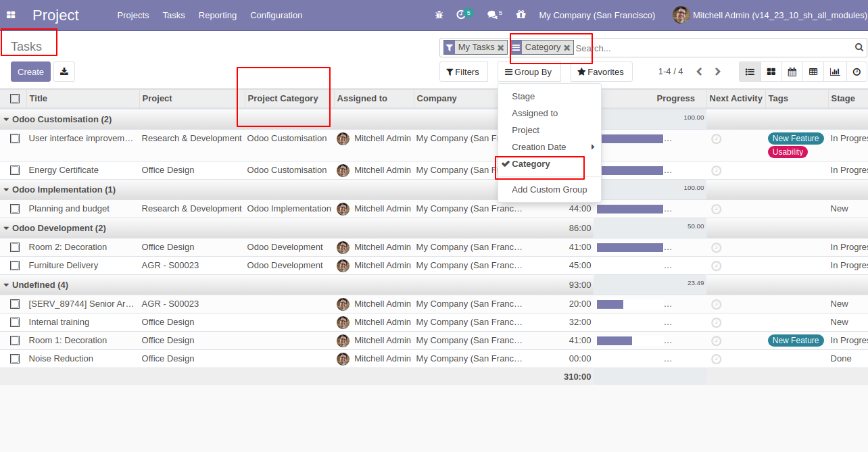Go to previous page arrow

click(x=700, y=72)
